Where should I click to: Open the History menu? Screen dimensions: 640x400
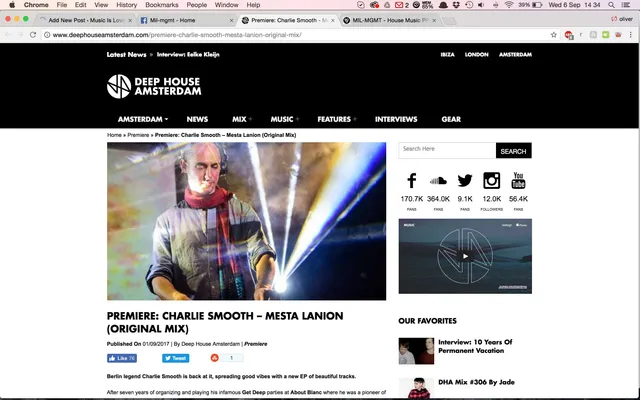(x=127, y=5)
